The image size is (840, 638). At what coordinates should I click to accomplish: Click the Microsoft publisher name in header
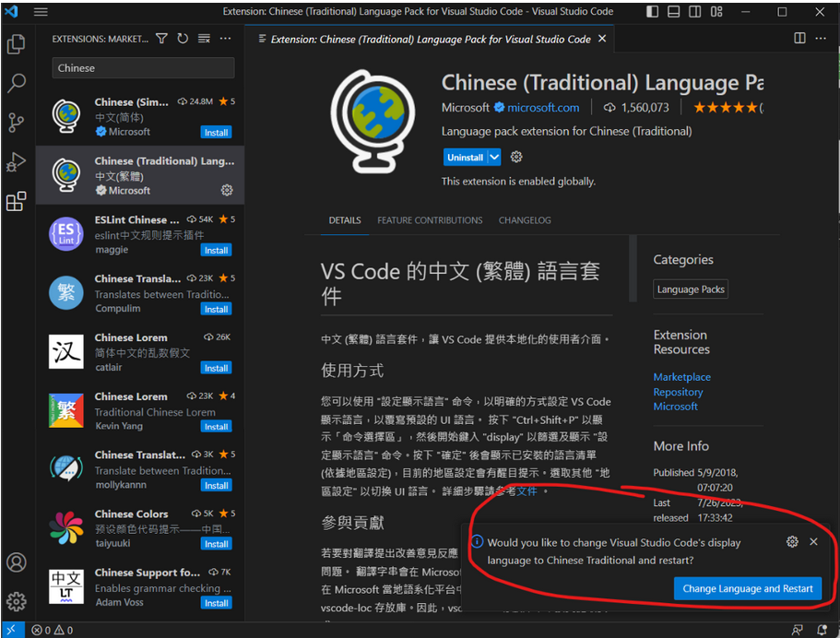465,108
